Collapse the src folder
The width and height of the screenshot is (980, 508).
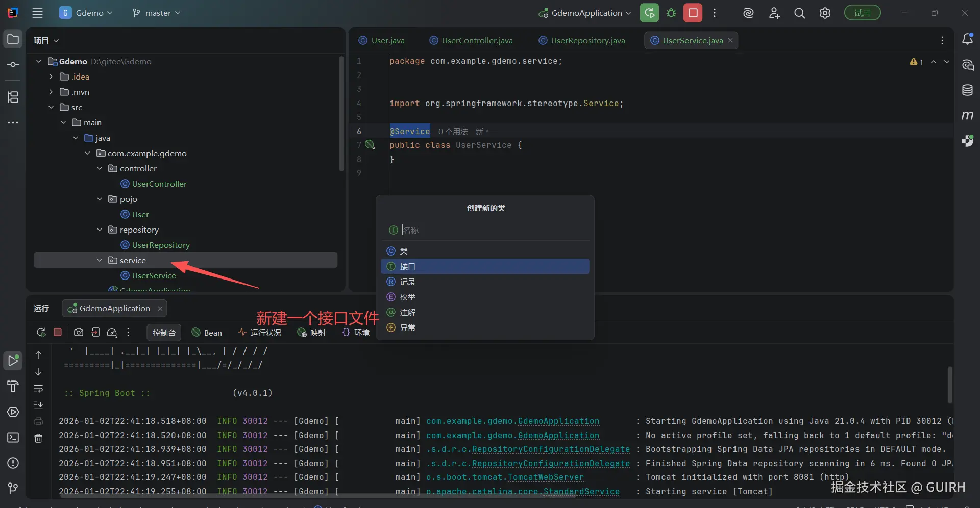[x=51, y=107]
